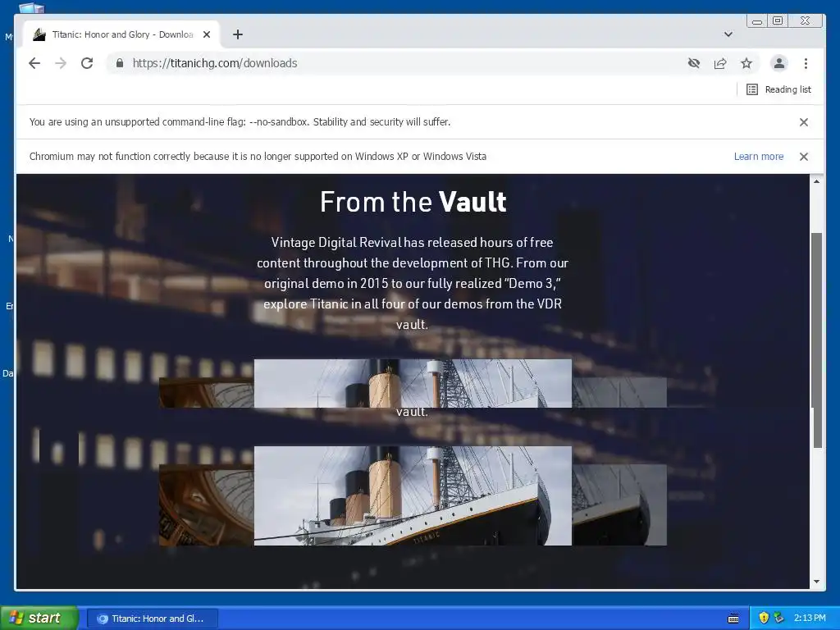
Task: Select the right-side ship bow thumbnail
Action: click(619, 504)
